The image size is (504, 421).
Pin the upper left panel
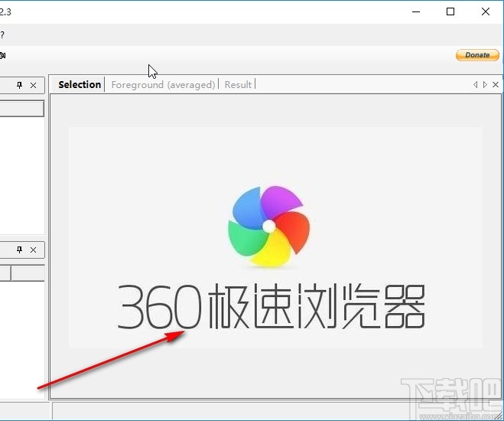click(19, 85)
